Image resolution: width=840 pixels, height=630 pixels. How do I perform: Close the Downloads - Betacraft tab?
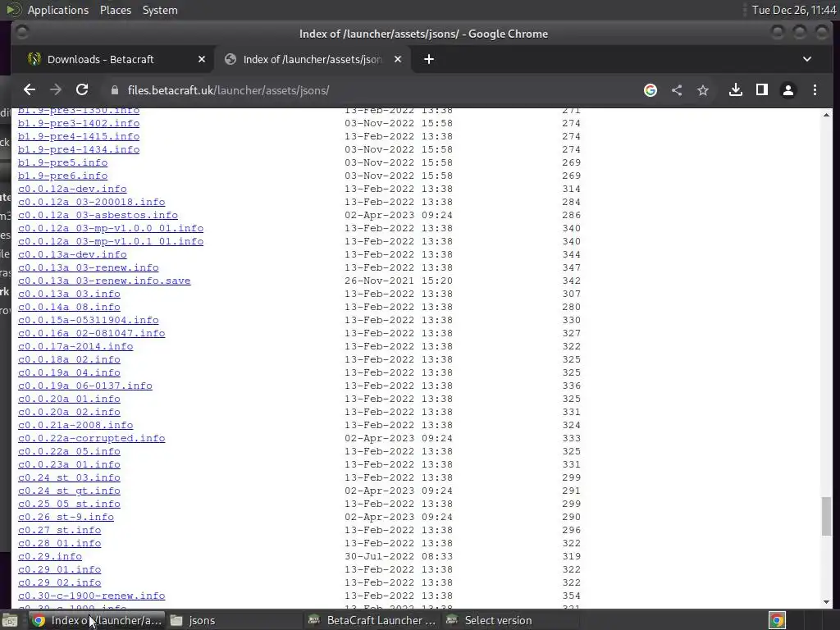pos(202,59)
